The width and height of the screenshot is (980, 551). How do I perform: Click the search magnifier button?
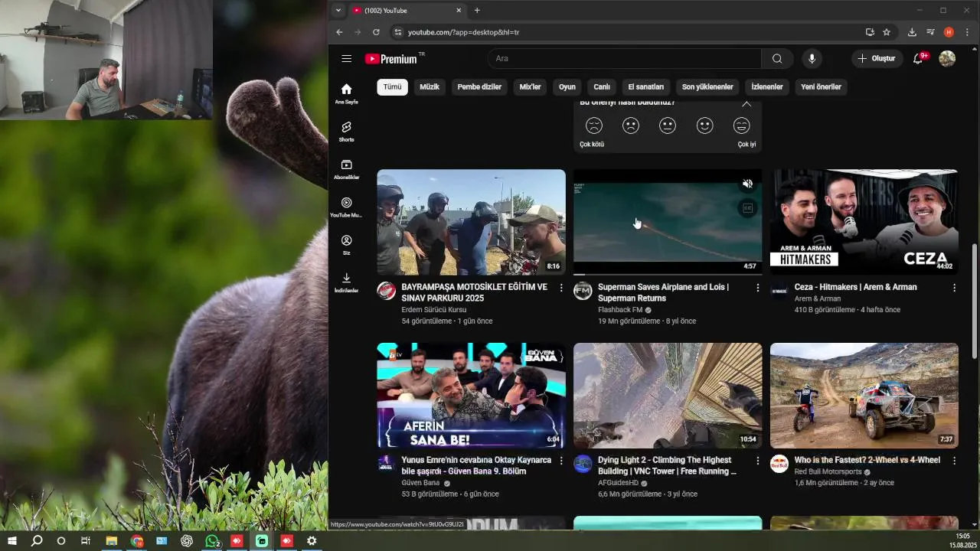pos(777,59)
